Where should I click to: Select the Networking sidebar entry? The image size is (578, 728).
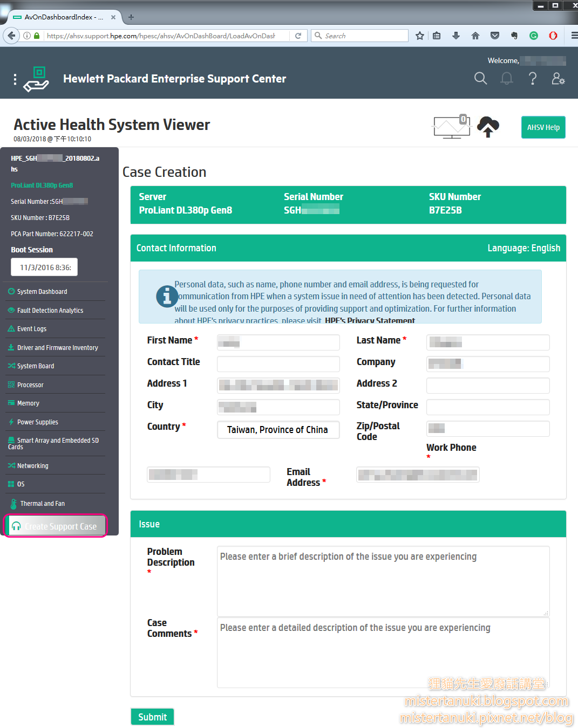(x=32, y=465)
